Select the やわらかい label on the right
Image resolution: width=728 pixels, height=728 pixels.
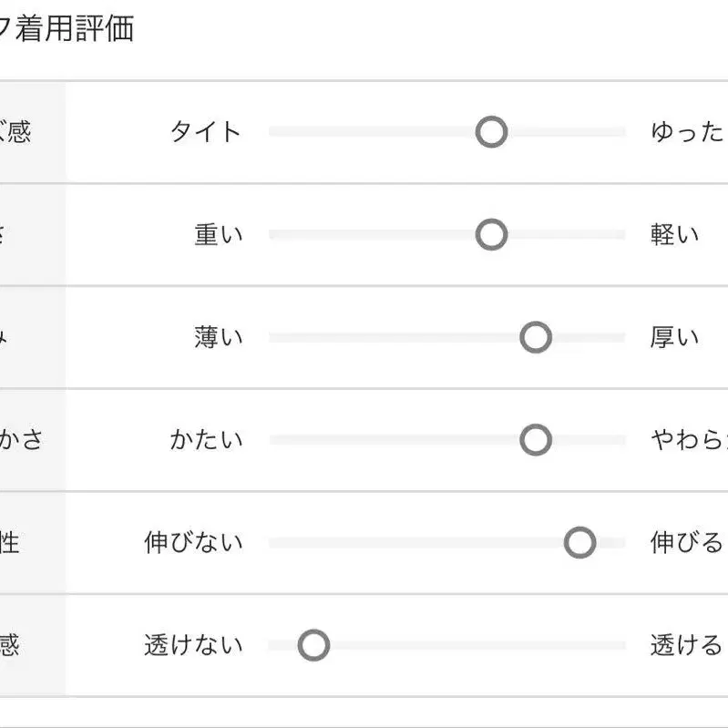[x=688, y=441]
